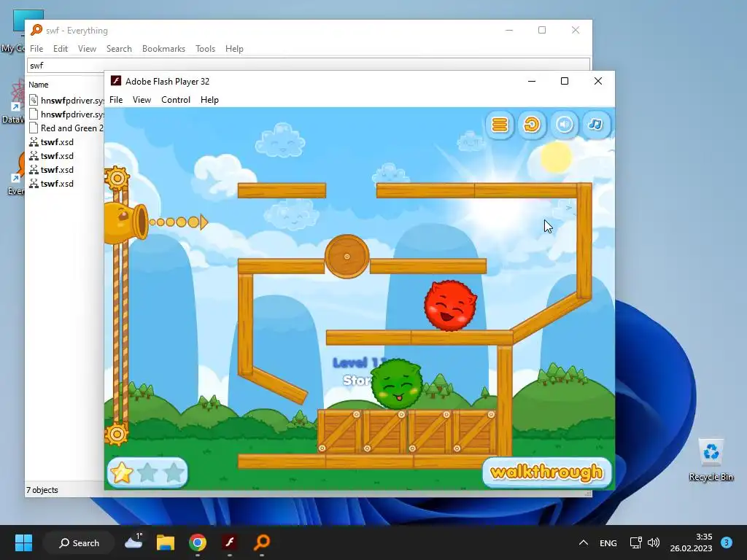Select the first hnswfpdriver.sys result

(x=66, y=101)
